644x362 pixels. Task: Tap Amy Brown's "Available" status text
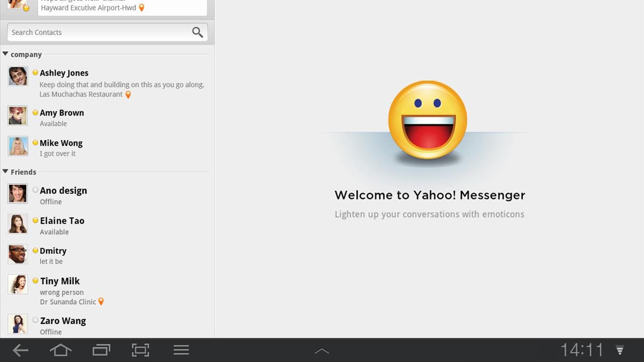point(53,124)
